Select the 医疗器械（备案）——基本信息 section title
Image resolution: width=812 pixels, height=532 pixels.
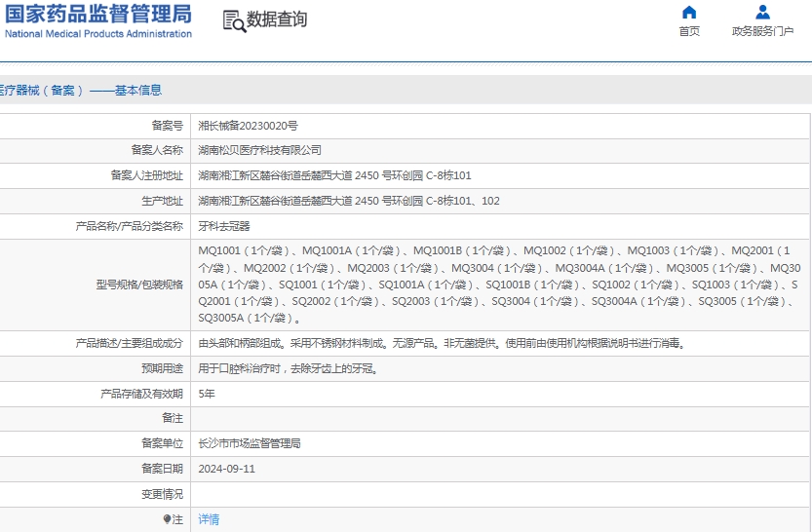[80, 90]
